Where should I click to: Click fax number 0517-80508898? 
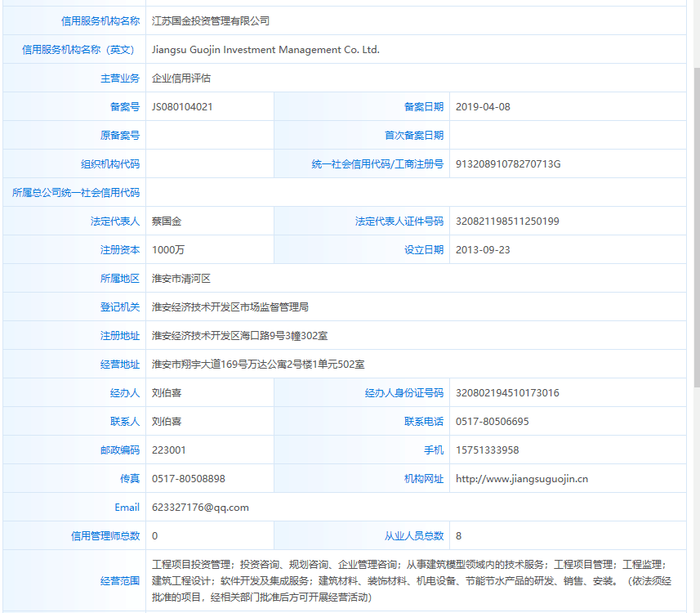click(x=189, y=478)
